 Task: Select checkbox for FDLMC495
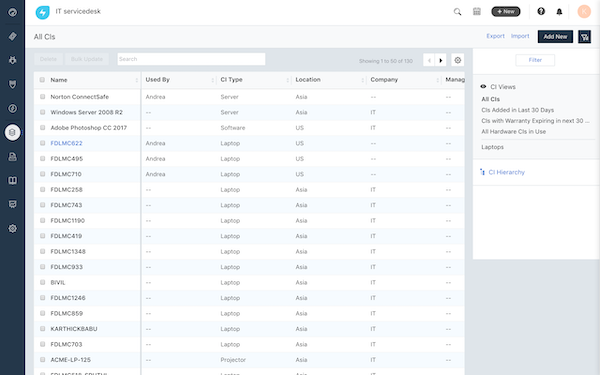point(42,158)
